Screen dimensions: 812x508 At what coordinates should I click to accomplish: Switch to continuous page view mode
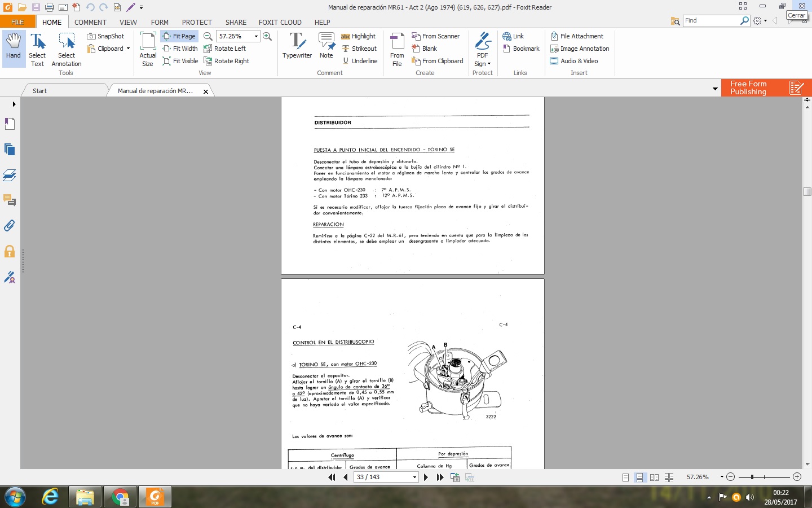pos(639,477)
